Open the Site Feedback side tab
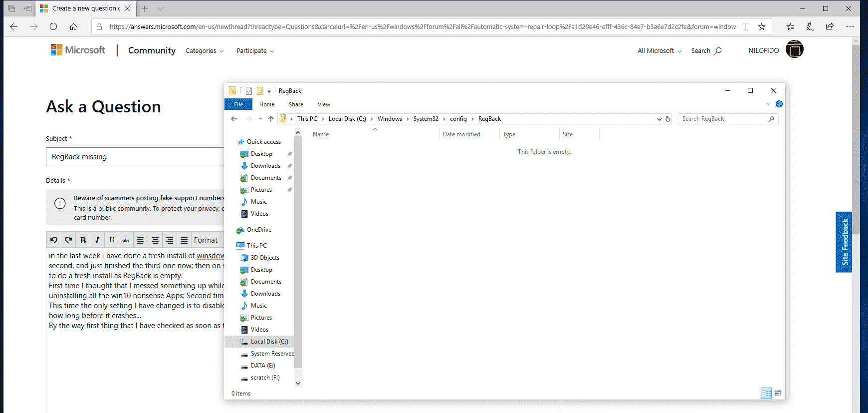 [844, 242]
